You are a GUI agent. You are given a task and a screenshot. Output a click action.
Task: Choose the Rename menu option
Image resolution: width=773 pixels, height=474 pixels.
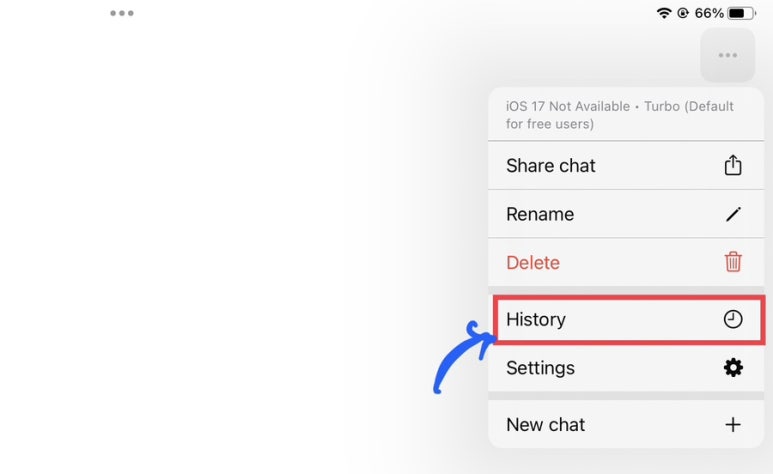coord(626,214)
